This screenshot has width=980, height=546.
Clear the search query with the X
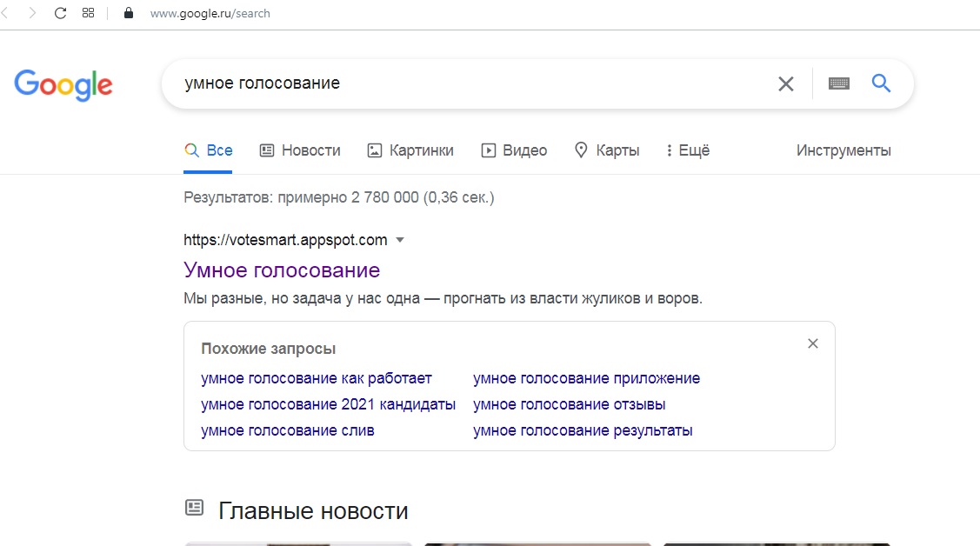click(x=785, y=83)
